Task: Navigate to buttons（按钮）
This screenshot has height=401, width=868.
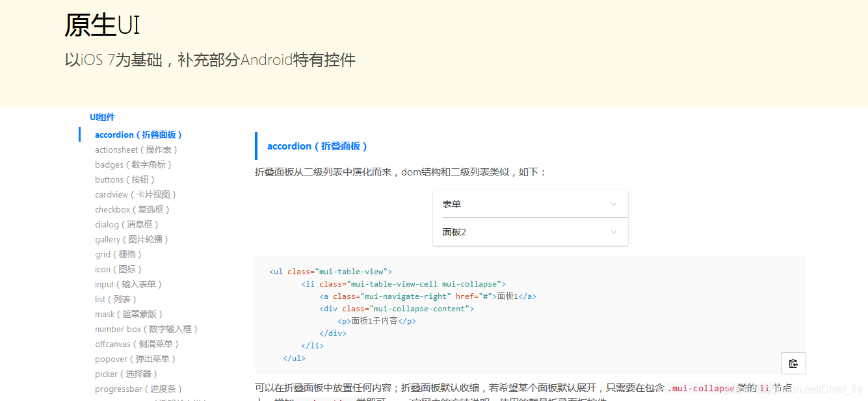Action: (x=125, y=179)
